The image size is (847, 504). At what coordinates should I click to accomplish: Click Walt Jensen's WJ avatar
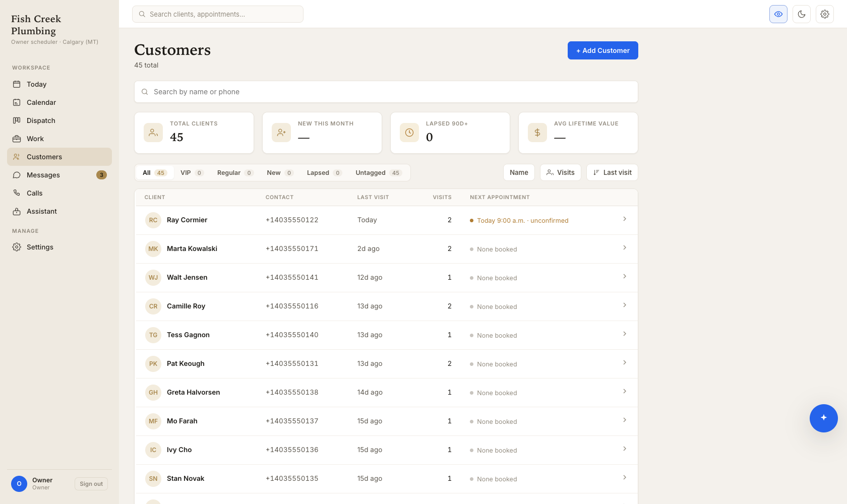tap(153, 278)
